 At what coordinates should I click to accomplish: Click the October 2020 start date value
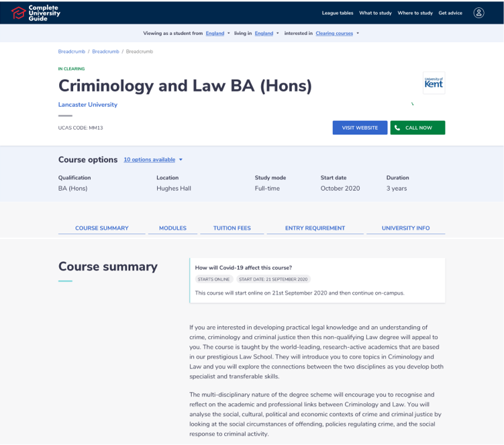[x=340, y=189]
